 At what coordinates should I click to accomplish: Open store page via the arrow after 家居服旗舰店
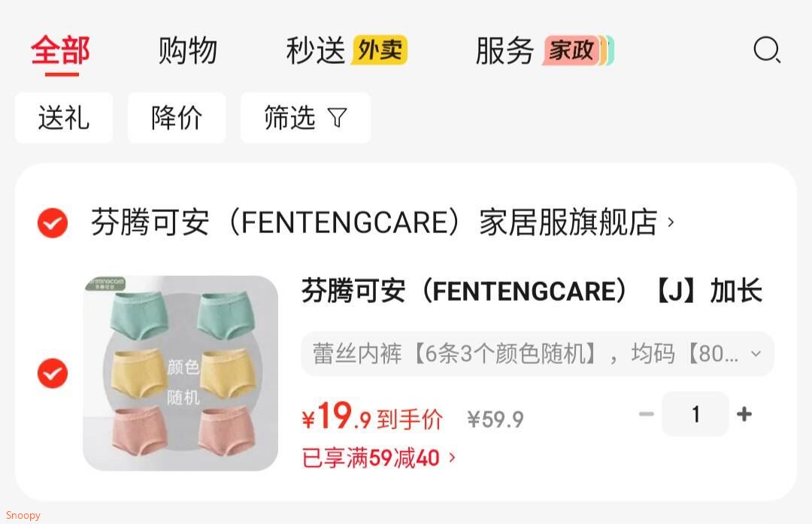(x=671, y=222)
